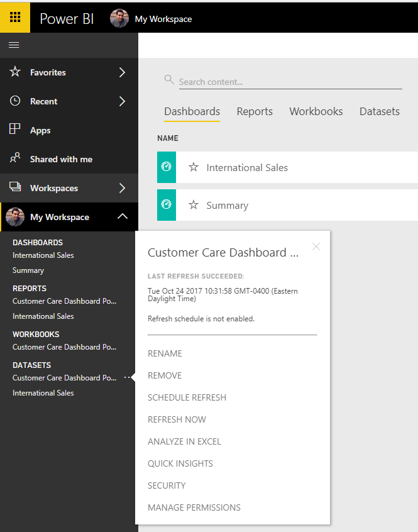
Task: Click the International Sales dashboard gauge icon
Action: click(167, 167)
